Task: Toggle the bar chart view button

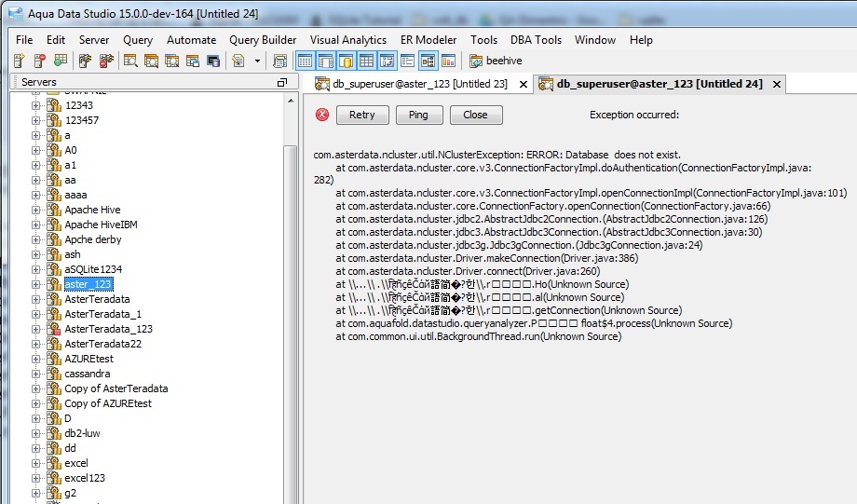Action: (x=448, y=61)
